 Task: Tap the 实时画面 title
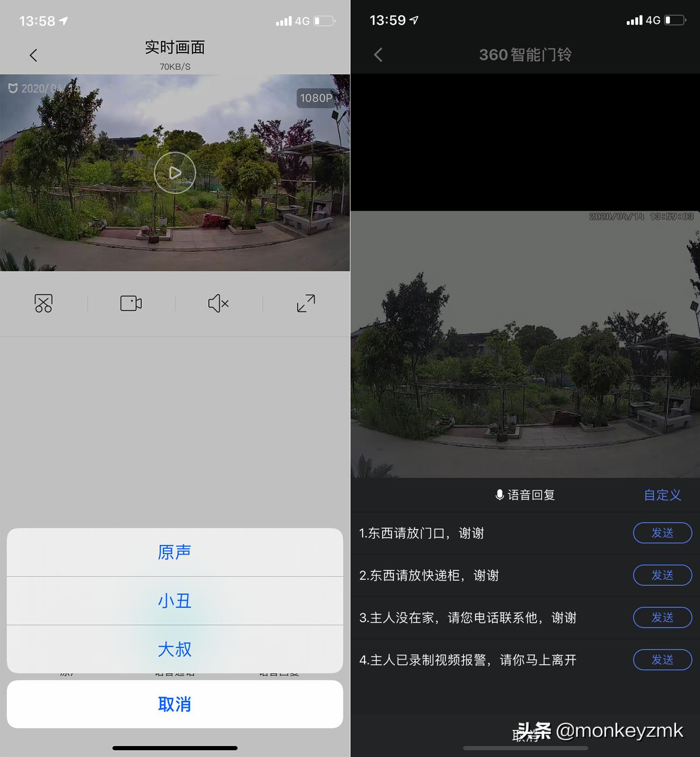tap(175, 47)
